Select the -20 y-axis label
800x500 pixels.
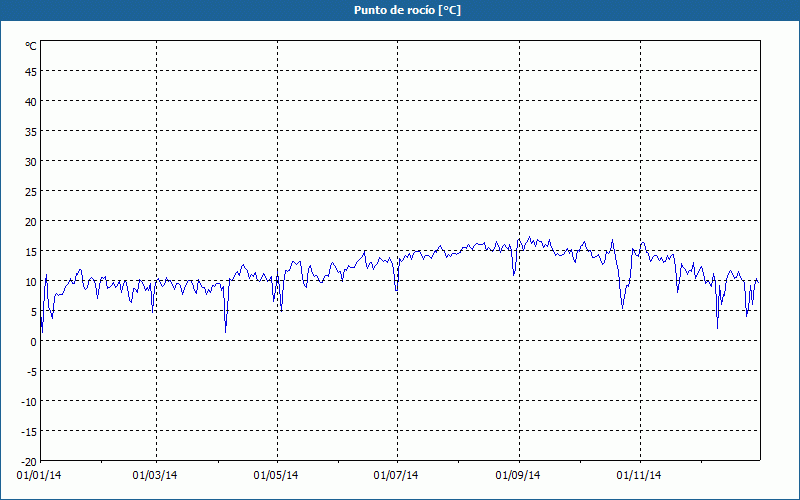pyautogui.click(x=29, y=462)
